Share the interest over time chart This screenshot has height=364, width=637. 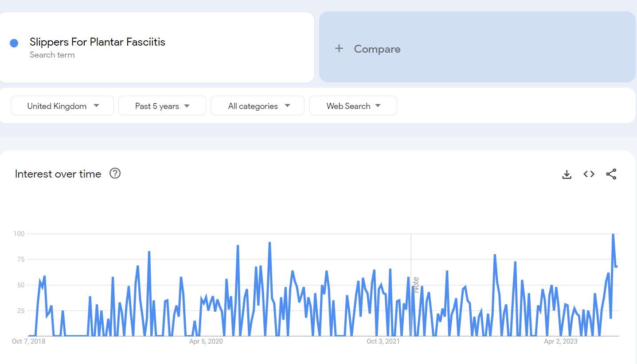(x=611, y=174)
